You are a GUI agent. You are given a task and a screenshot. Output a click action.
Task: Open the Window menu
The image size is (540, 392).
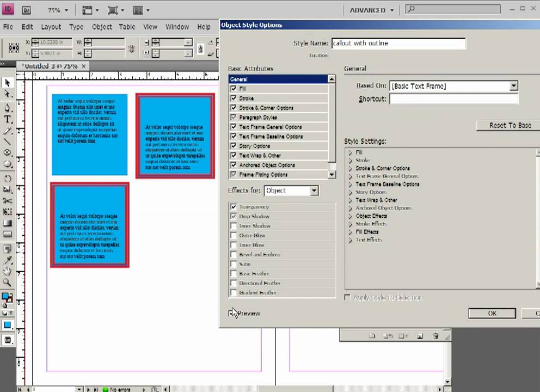[177, 27]
